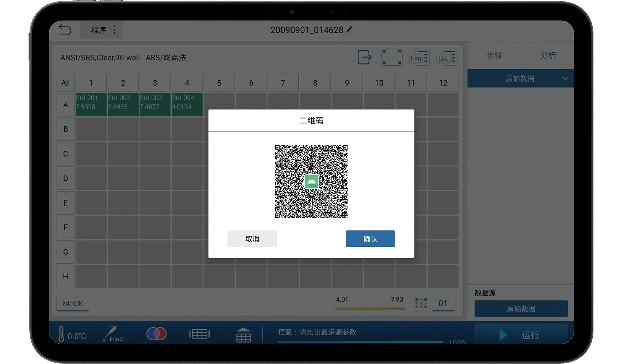This screenshot has width=622, height=364.
Task: Tap the overlapping blue and red circles icon
Action: 157,334
